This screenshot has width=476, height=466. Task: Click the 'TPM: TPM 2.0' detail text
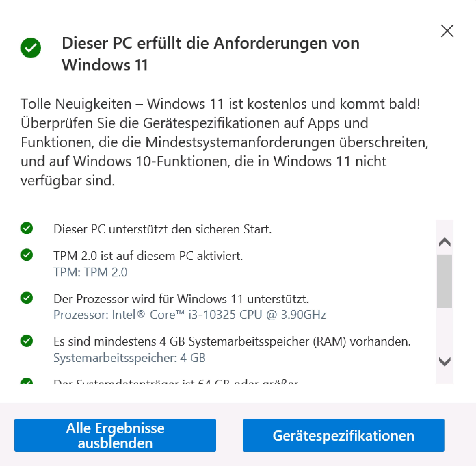[x=90, y=272]
